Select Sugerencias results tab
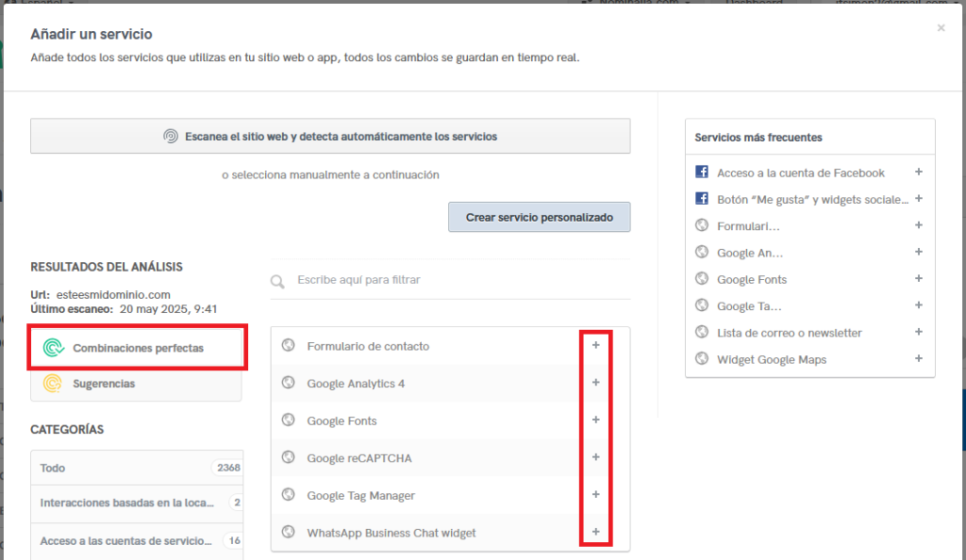 136,384
